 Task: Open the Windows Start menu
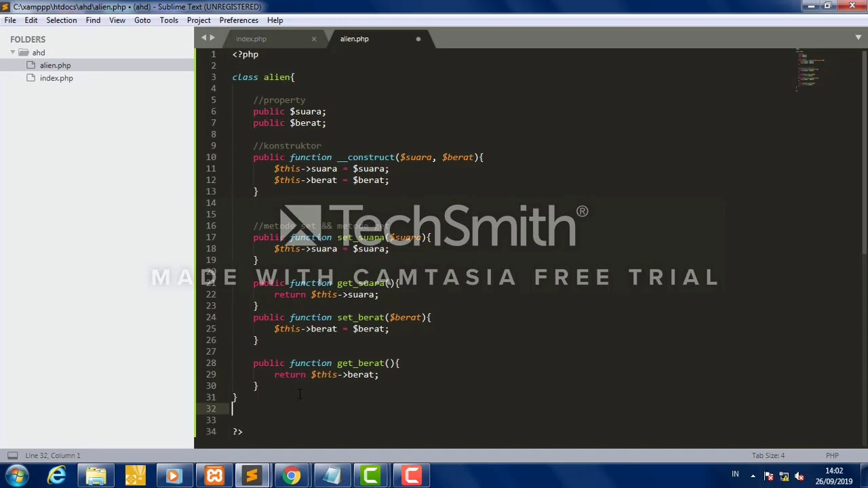(x=16, y=476)
